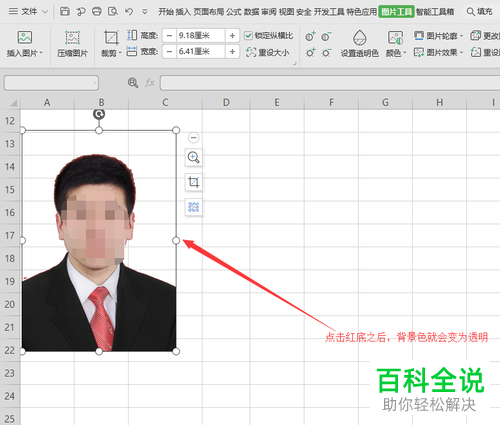
Task: Click the Undo arrow icon
Action: (129, 12)
